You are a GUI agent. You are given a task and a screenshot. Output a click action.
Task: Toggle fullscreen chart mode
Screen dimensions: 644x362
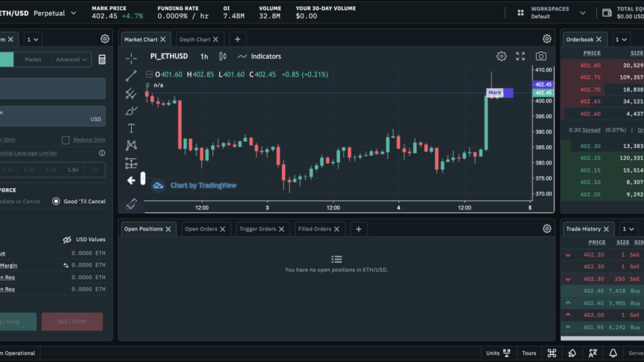520,57
